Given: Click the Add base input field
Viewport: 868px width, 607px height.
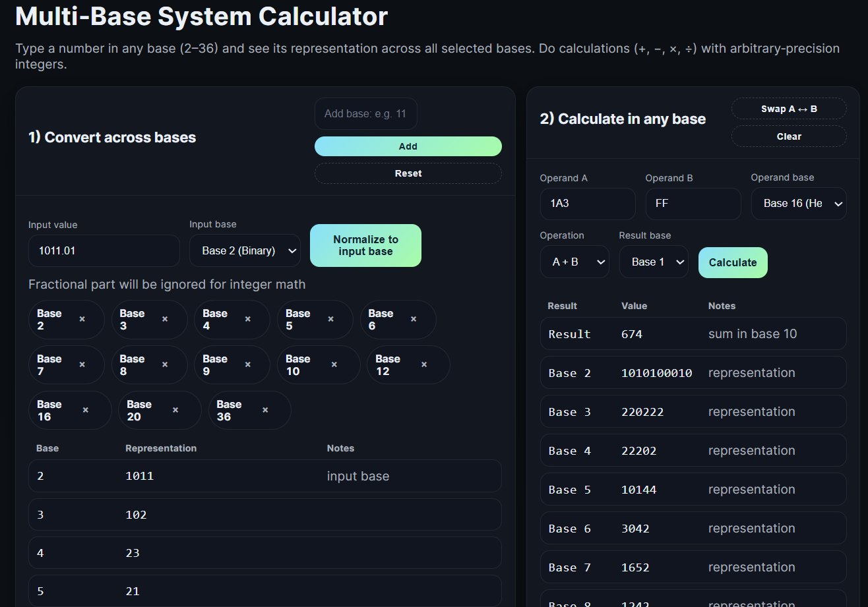Looking at the screenshot, I should (365, 113).
